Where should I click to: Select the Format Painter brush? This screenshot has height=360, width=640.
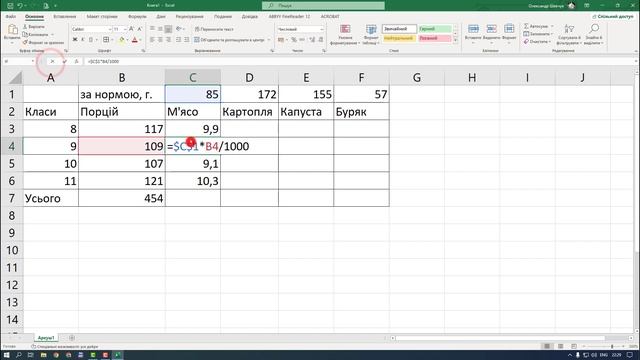pos(43,42)
